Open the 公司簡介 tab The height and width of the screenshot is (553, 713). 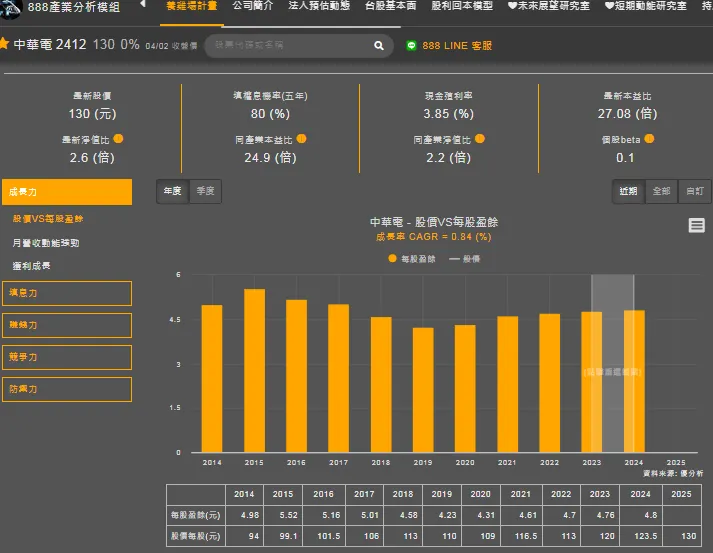pos(252,6)
